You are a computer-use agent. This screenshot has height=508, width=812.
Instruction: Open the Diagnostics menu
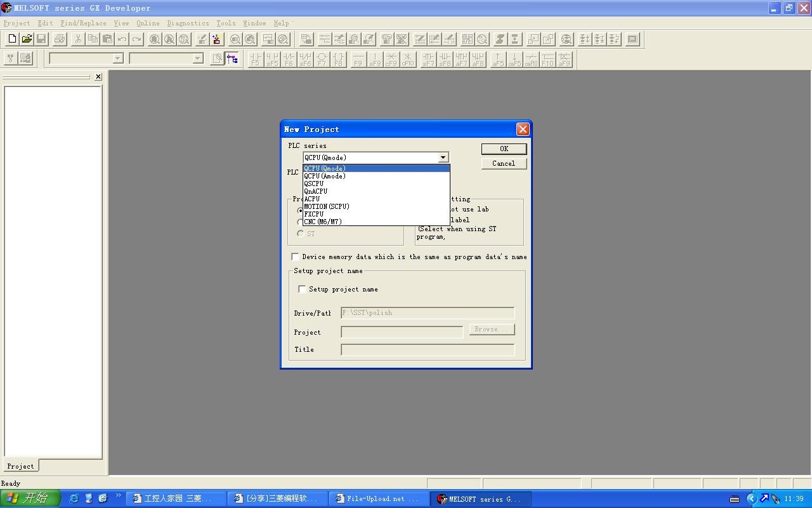pos(188,23)
